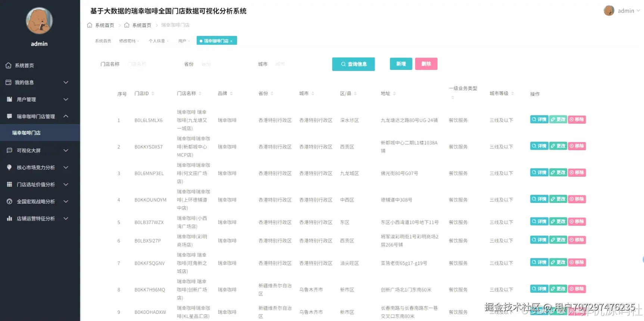Click the home icon beside 系统首页 in sidebar
The width and height of the screenshot is (644, 321).
click(8, 65)
